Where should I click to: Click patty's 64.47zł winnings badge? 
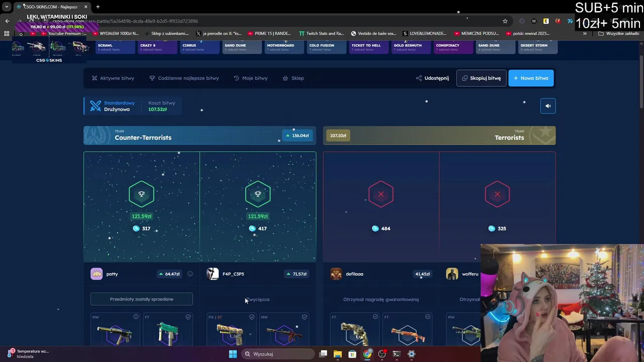169,274
